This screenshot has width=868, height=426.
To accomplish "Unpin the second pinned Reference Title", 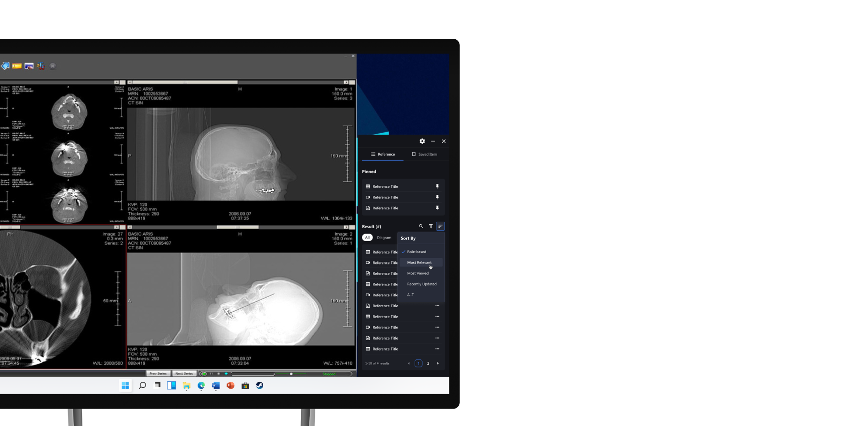I will [x=437, y=197].
